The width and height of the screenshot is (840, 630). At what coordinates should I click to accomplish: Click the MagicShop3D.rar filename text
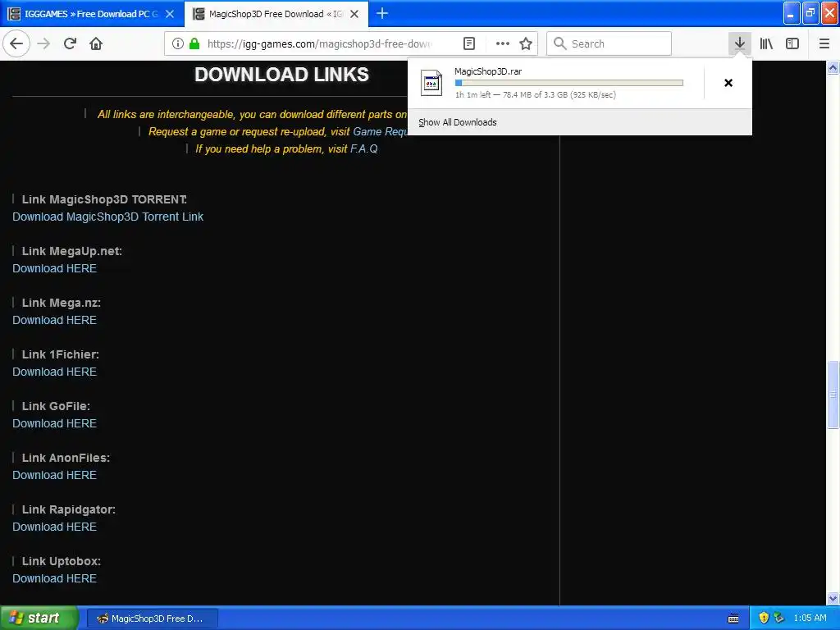pyautogui.click(x=488, y=71)
